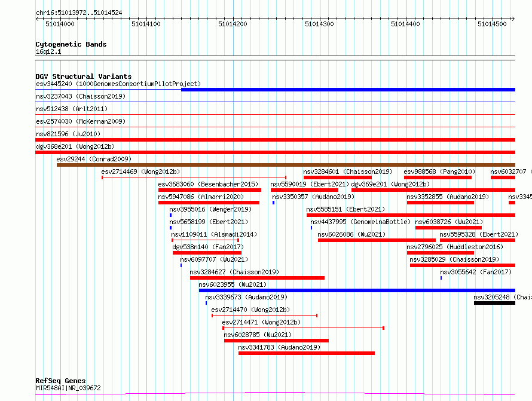Click the Cytogenetic Bands track title
532x401 pixels.
pyautogui.click(x=71, y=44)
